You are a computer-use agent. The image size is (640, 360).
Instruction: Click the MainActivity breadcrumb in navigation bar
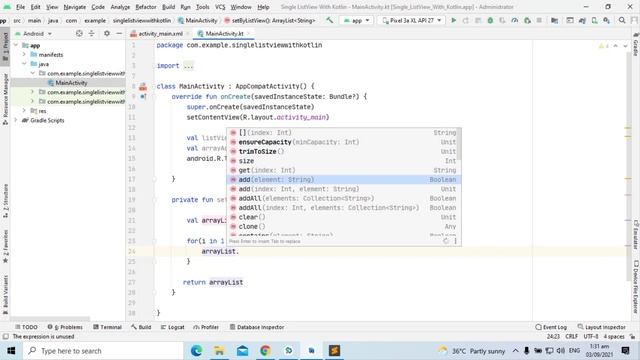[x=198, y=20]
